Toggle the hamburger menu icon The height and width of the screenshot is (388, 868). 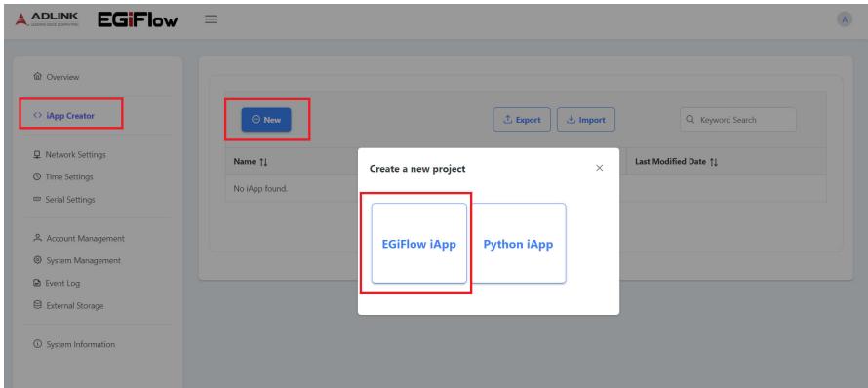click(211, 19)
